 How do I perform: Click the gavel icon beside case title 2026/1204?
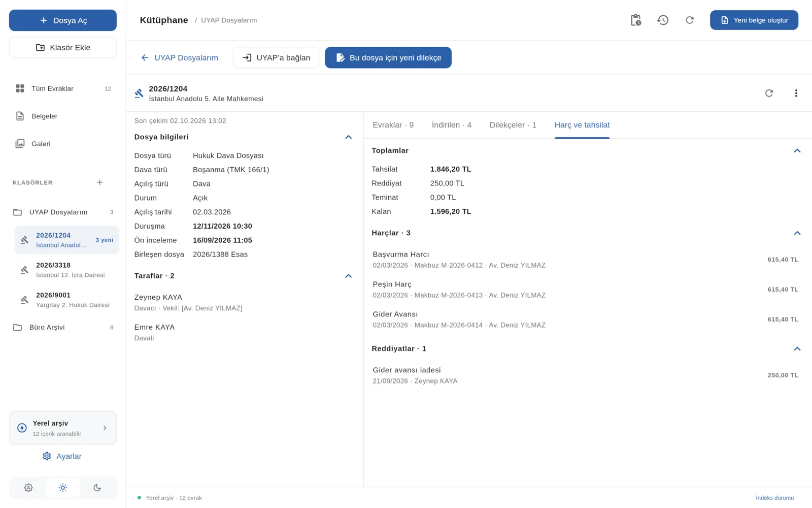coord(139,93)
